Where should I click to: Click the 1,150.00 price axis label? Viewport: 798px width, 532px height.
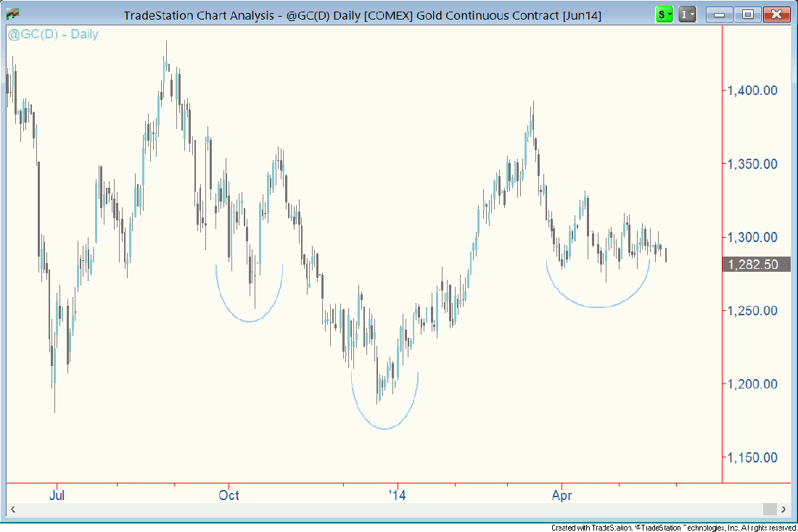[x=752, y=457]
